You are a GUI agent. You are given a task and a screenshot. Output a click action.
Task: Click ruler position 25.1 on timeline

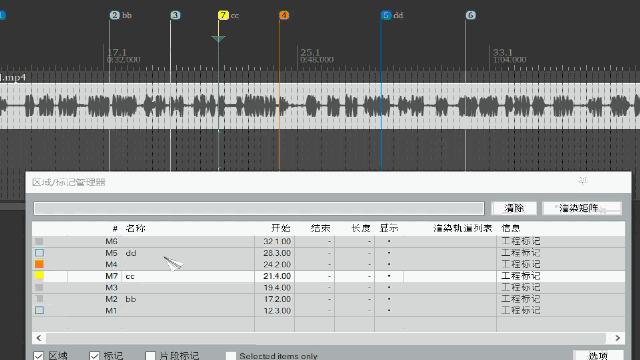tap(310, 53)
